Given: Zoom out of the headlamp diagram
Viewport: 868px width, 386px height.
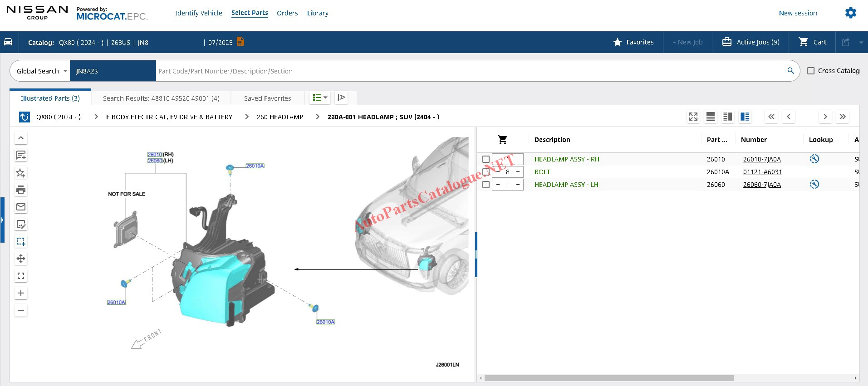Looking at the screenshot, I should point(21,310).
